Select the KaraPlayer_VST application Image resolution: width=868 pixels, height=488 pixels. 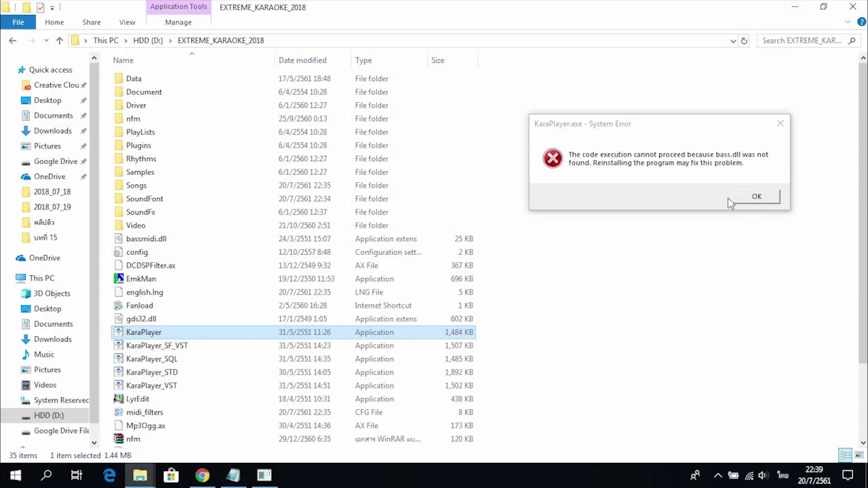point(151,386)
